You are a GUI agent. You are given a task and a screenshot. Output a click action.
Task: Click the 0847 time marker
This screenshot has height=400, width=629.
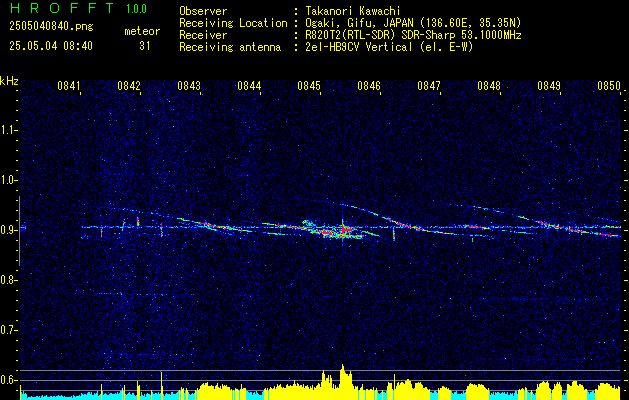pos(429,86)
